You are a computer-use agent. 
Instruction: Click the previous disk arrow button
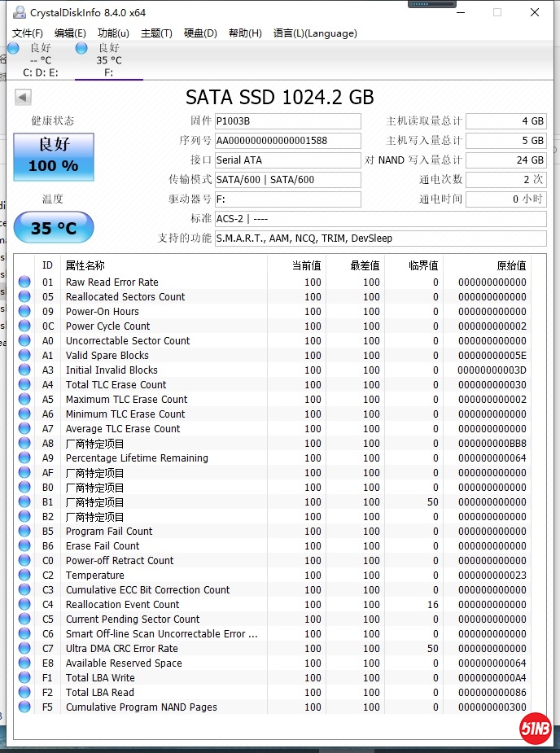tap(23, 98)
